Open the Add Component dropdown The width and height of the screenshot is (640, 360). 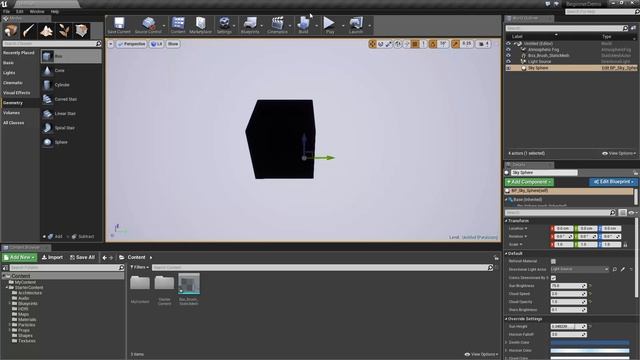click(x=529, y=182)
